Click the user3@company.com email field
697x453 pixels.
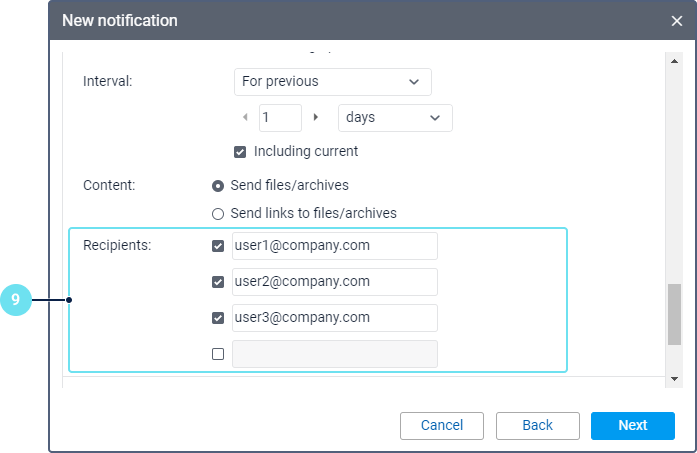(334, 318)
